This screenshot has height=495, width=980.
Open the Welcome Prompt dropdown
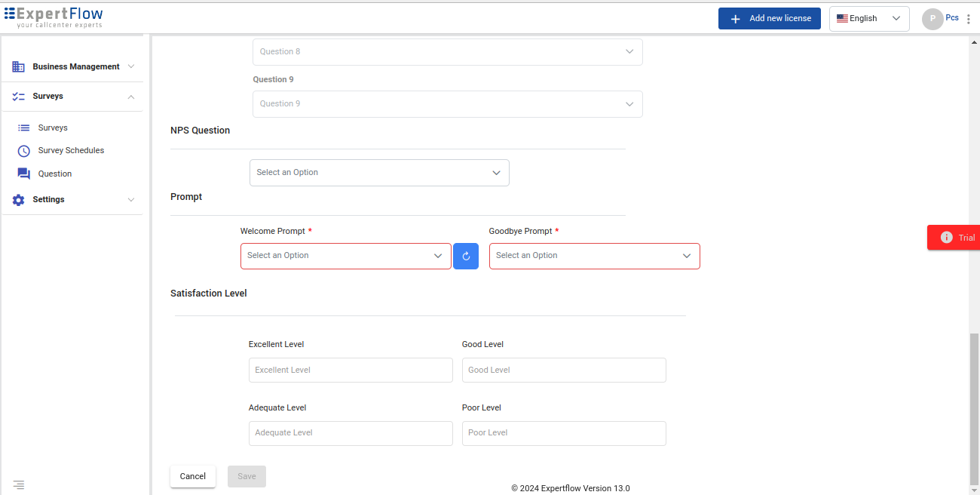(x=345, y=256)
